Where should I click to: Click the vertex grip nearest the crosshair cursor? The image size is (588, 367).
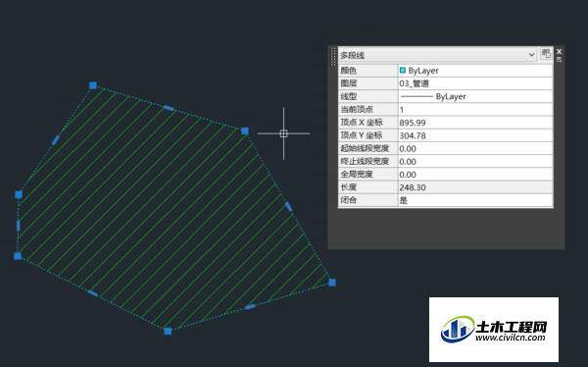coord(244,131)
